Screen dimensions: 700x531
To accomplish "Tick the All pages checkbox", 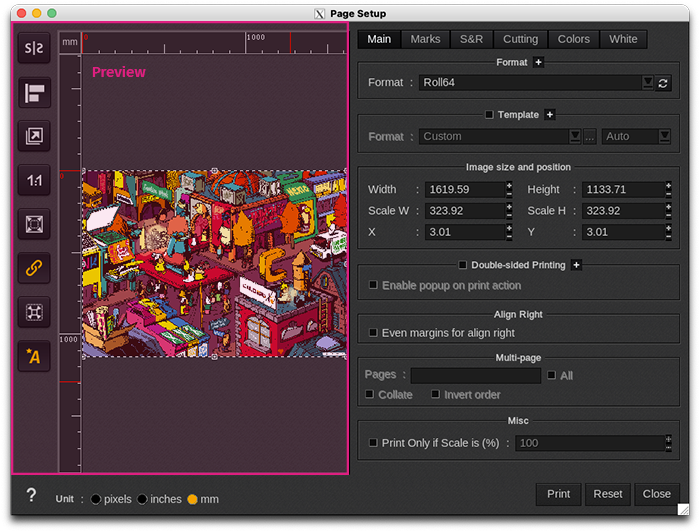I will [x=552, y=375].
